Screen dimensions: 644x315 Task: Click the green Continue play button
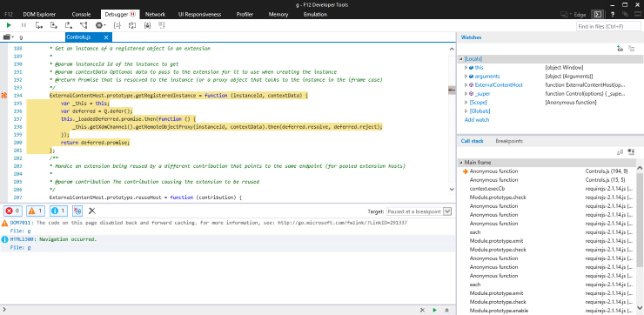tap(9, 25)
